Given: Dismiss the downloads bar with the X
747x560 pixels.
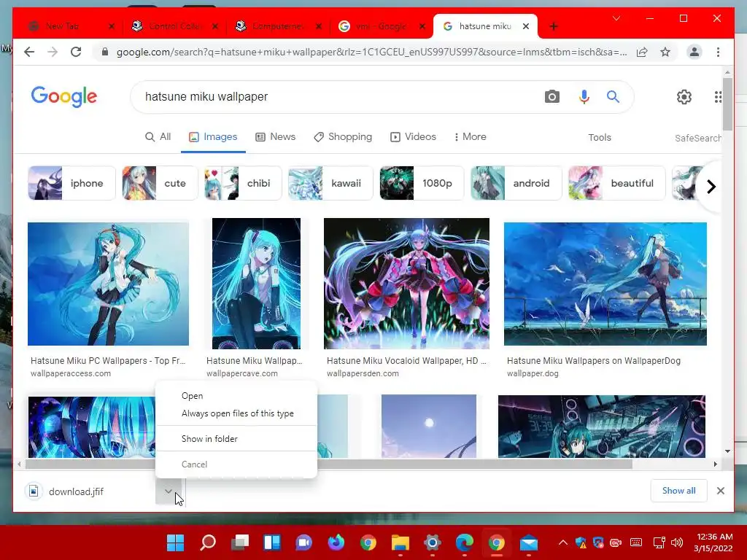Looking at the screenshot, I should point(720,491).
